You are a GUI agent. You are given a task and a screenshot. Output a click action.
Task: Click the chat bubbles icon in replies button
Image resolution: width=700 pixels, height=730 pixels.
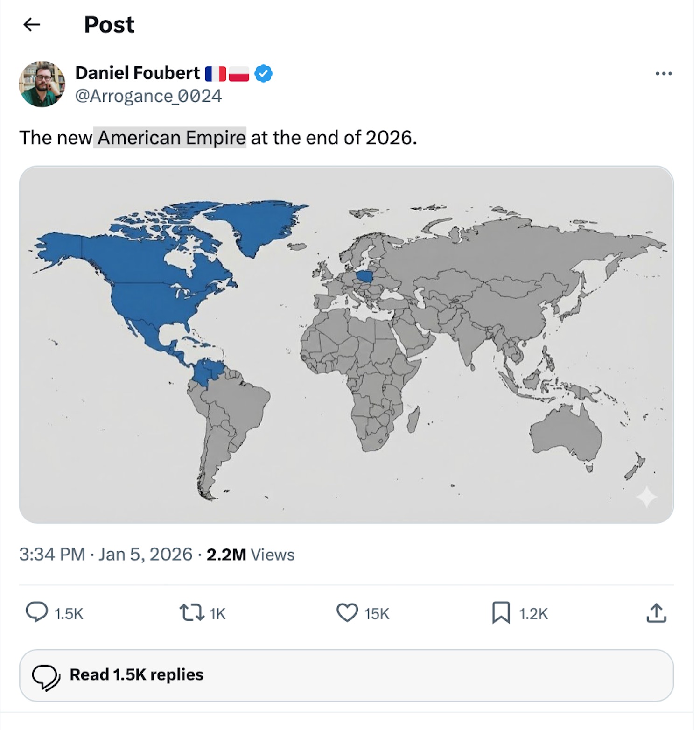(x=46, y=676)
